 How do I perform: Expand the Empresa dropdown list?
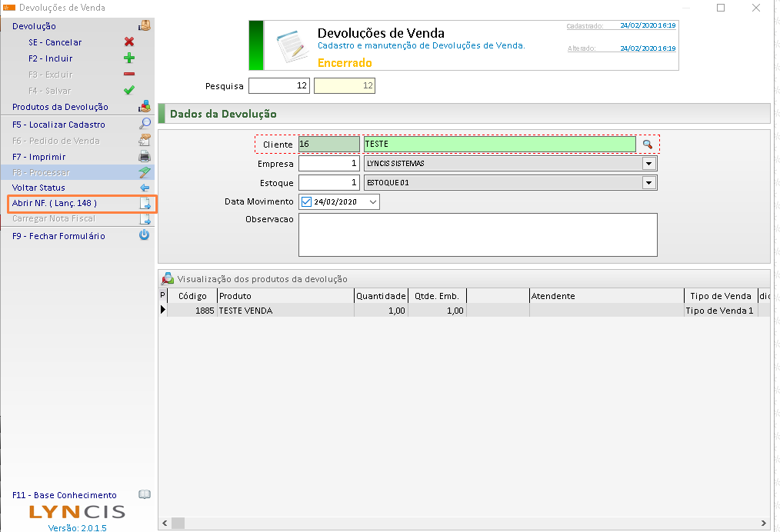coord(649,164)
